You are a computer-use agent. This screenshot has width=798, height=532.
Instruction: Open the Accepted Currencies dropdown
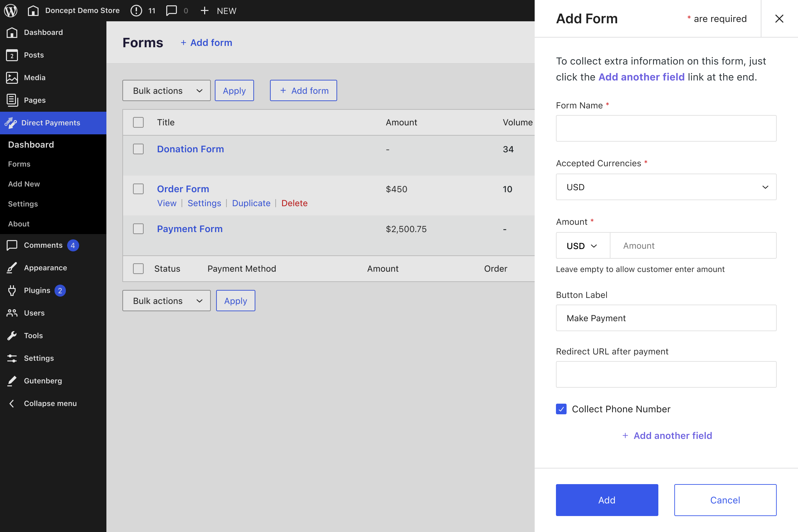click(666, 187)
